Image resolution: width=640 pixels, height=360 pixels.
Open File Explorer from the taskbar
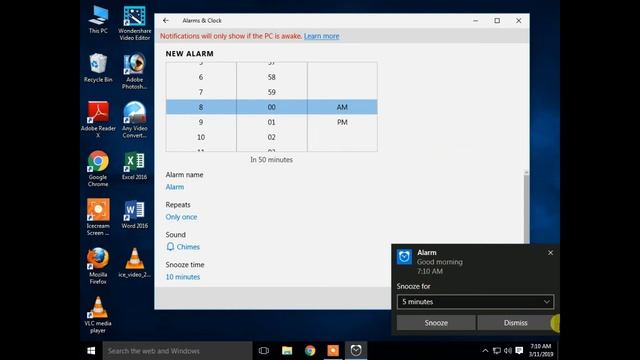click(x=287, y=351)
